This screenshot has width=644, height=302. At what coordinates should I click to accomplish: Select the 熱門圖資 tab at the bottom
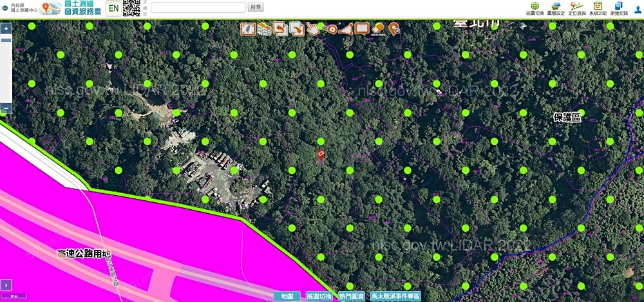(x=352, y=296)
